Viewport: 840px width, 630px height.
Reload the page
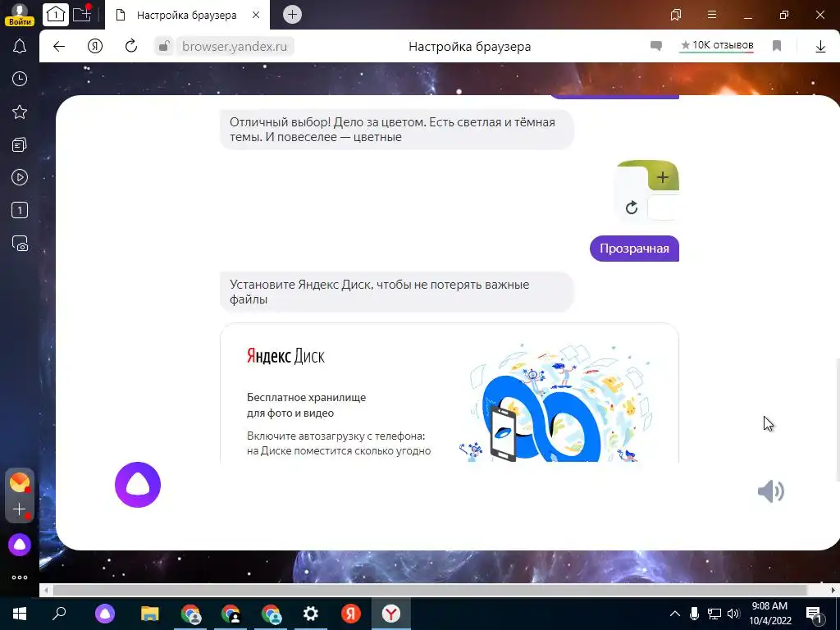(x=131, y=46)
